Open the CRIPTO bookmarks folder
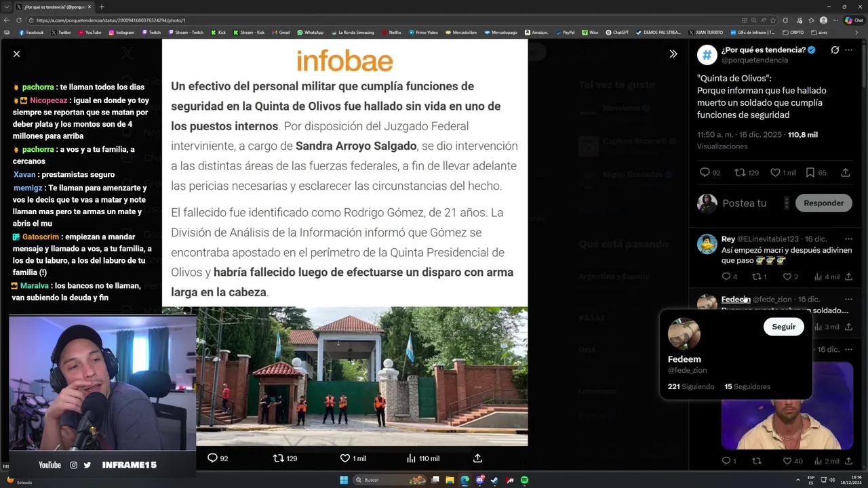The width and height of the screenshot is (868, 488). point(793,33)
